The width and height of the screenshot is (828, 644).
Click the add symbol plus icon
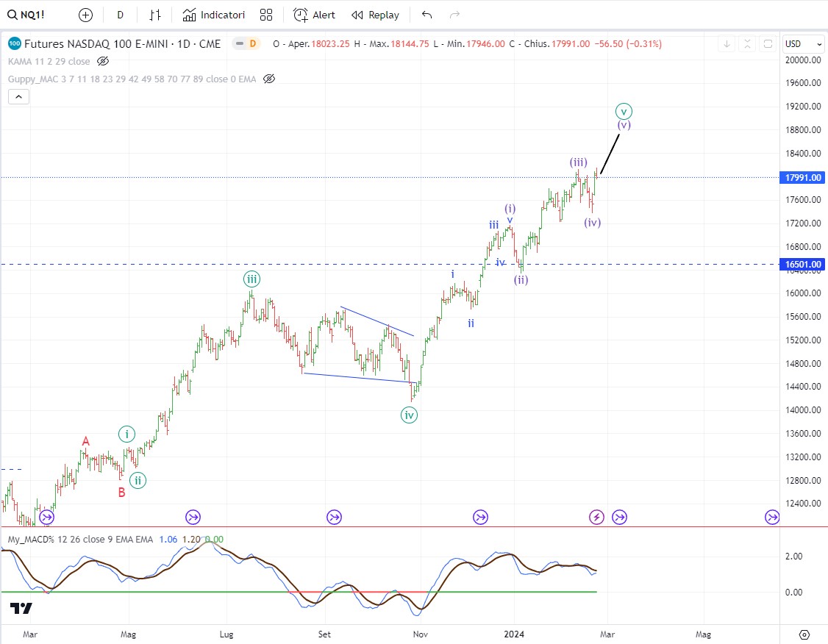[86, 15]
